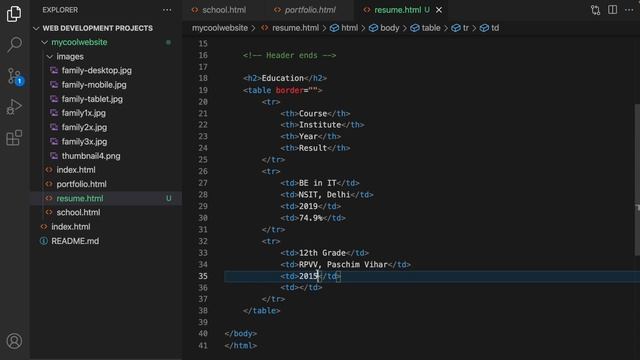This screenshot has height=360, width=640.
Task: Click the Open Changes compare icon
Action: click(x=595, y=10)
